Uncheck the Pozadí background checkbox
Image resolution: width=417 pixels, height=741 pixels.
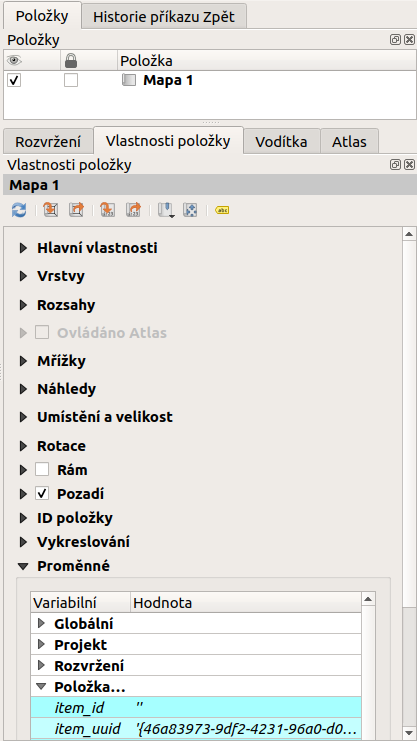click(42, 494)
